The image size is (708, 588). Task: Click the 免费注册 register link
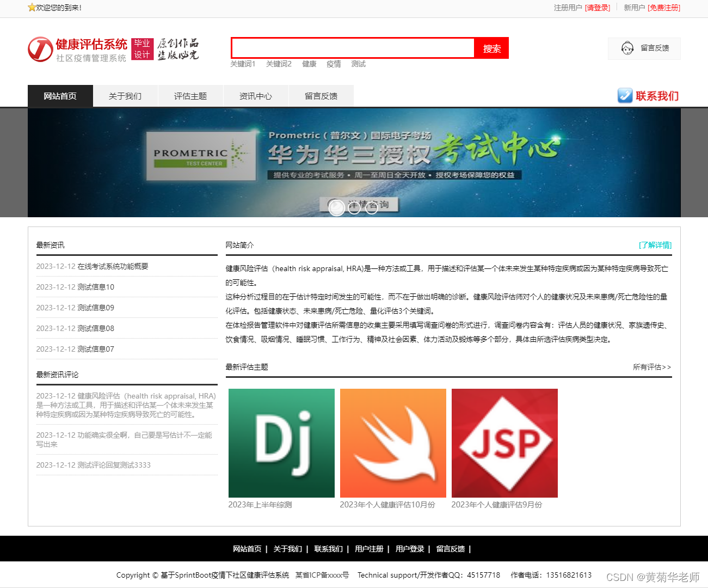664,8
